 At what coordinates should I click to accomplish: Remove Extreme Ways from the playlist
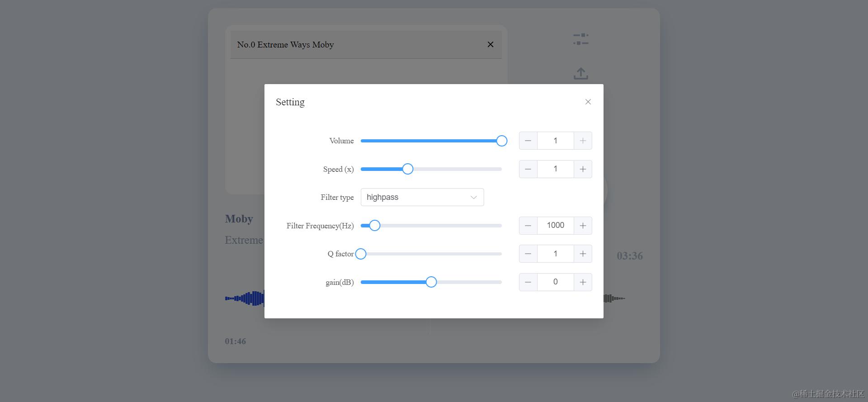pos(491,44)
